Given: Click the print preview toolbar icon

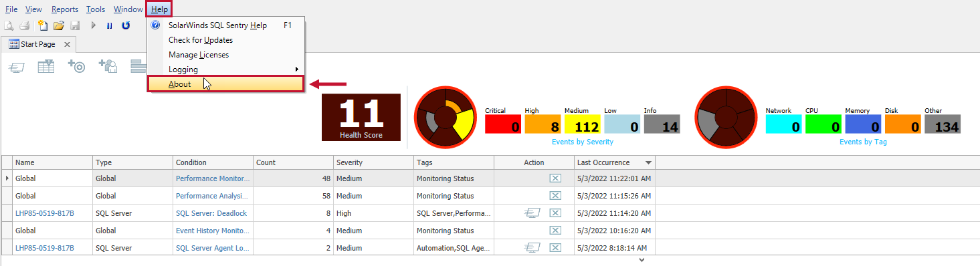Looking at the screenshot, I should [x=9, y=25].
